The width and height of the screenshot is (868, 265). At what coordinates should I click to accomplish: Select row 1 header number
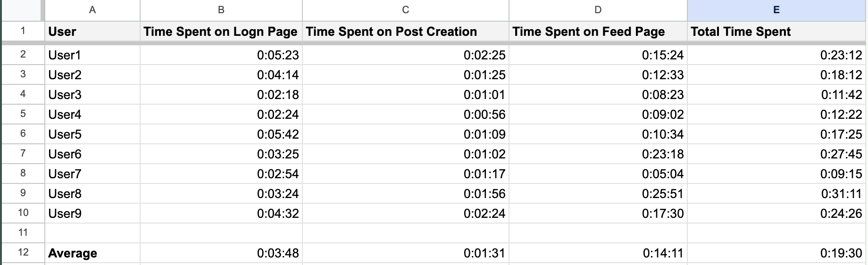pyautogui.click(x=23, y=31)
